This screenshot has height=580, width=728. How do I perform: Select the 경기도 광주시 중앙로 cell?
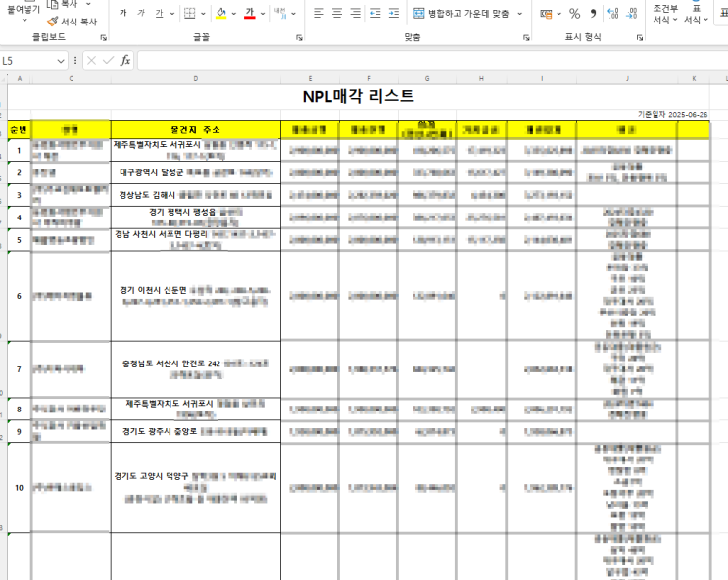[195, 431]
